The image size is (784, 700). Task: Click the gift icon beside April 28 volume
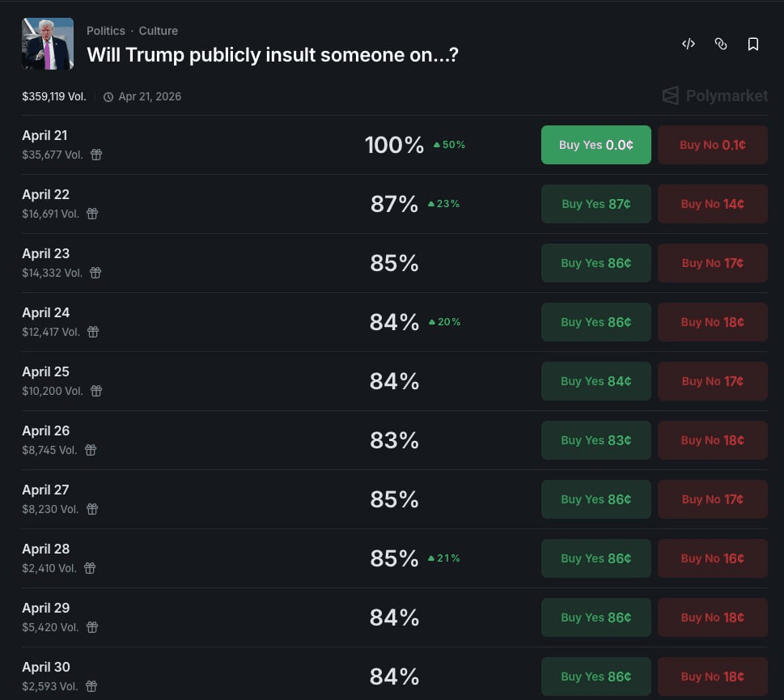90,568
